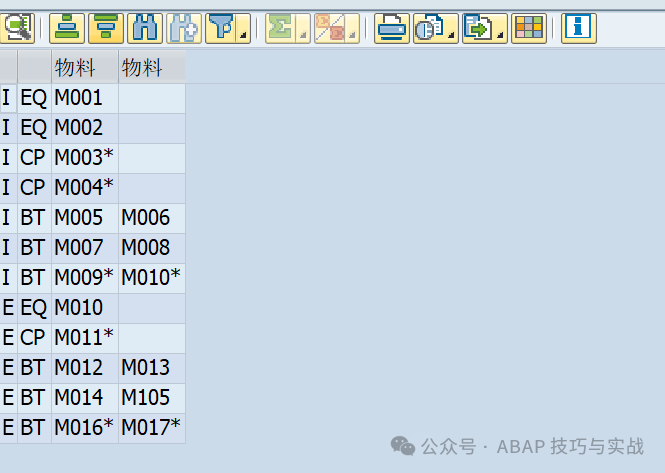Click cell M011*
The width and height of the screenshot is (665, 473).
[85, 338]
